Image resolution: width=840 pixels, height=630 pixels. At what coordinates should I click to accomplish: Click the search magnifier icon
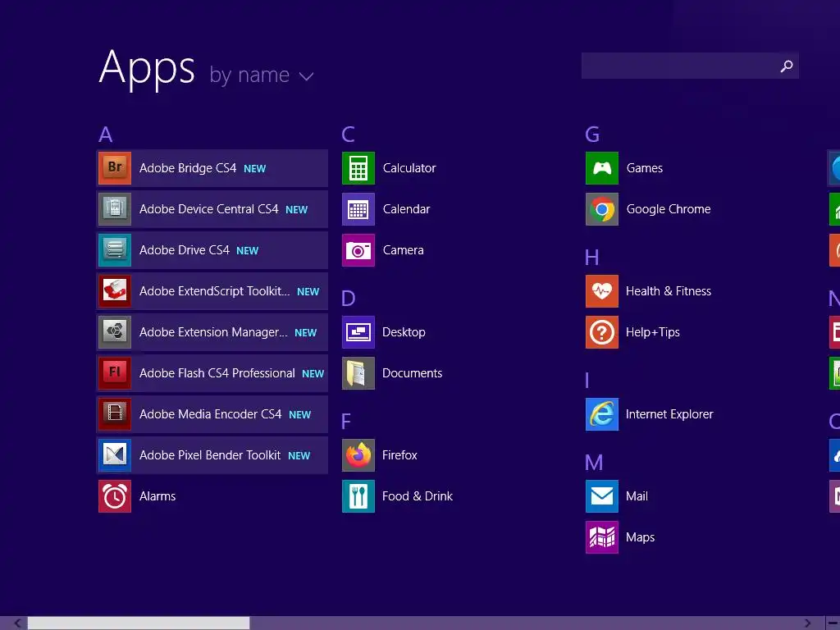[x=787, y=66]
